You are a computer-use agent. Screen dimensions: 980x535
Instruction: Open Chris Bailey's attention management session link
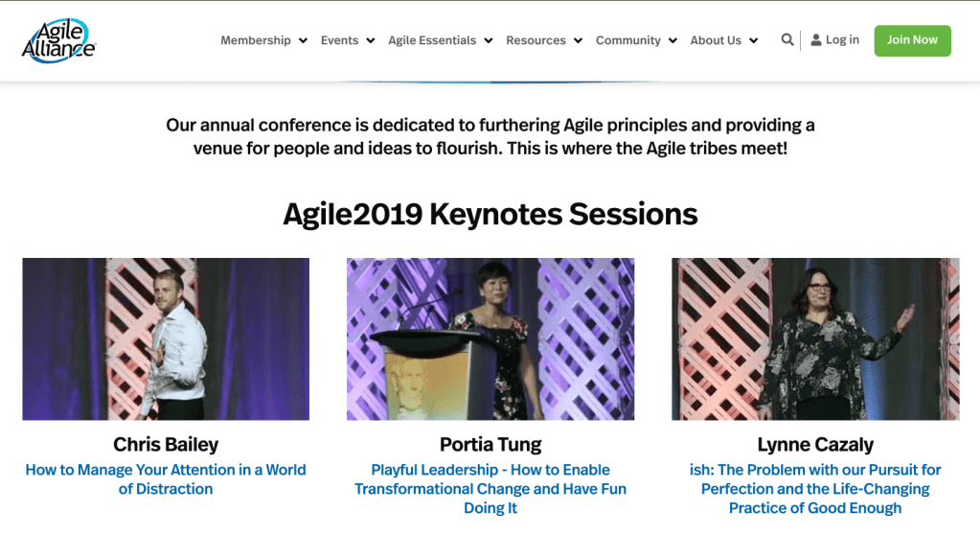coord(166,479)
